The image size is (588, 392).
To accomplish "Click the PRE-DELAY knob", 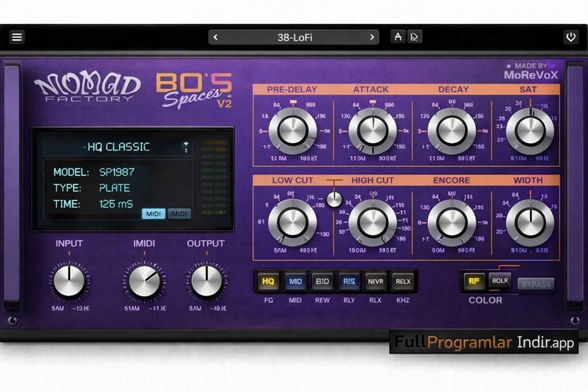I will (293, 131).
